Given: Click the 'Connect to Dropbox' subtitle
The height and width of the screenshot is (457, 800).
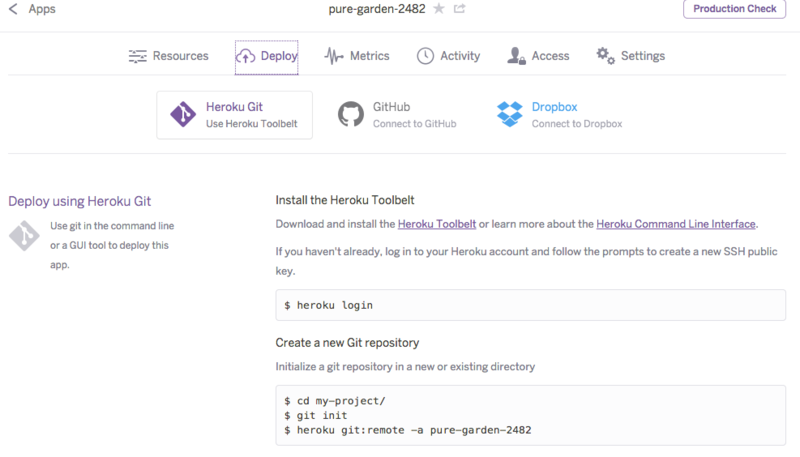Looking at the screenshot, I should 577,123.
